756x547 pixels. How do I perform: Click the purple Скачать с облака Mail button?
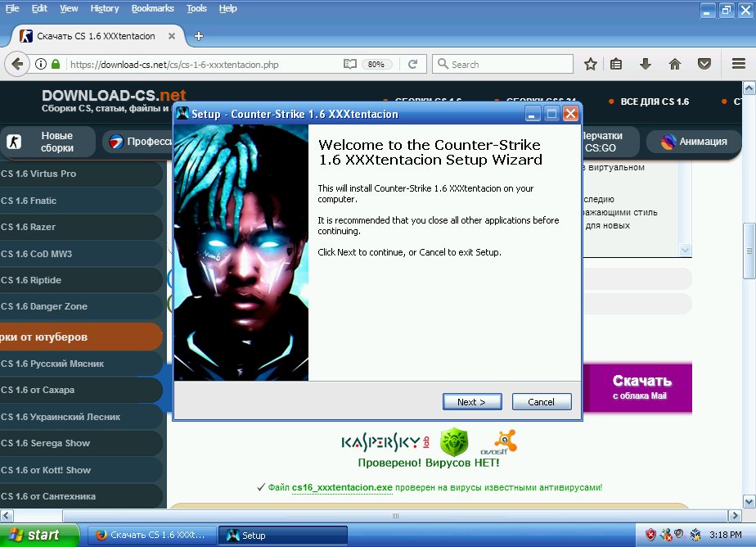638,388
